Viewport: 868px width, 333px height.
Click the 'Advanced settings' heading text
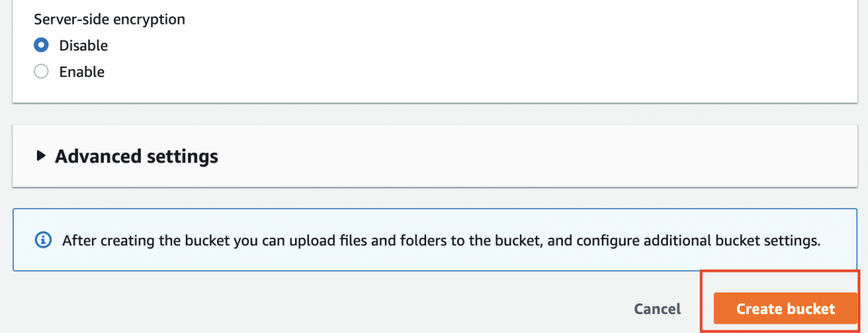point(136,156)
